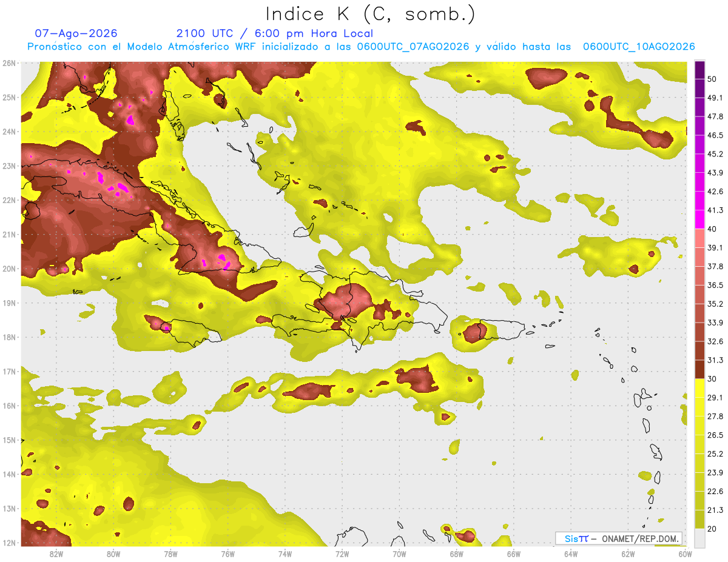Select the color bar value '25.2'
The height and width of the screenshot is (562, 728).
(715, 454)
